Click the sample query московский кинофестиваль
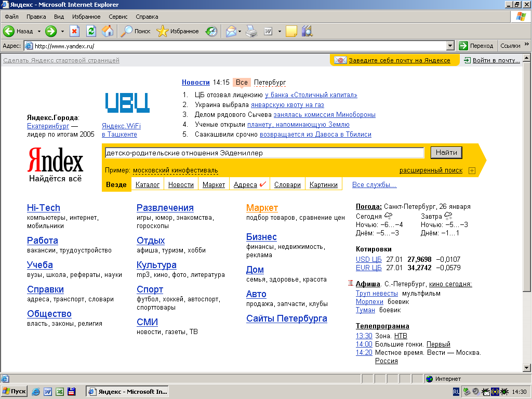Screen dimensions: 532x399 tap(176, 170)
